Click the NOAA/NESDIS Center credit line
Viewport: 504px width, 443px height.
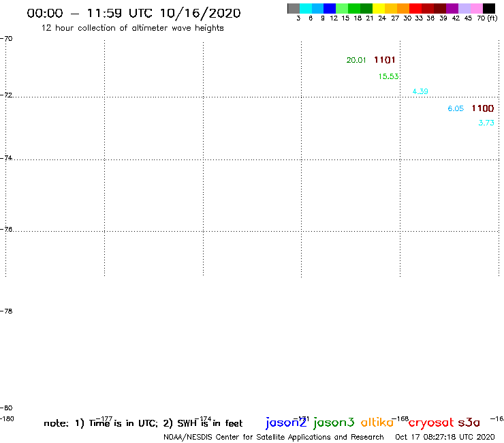pyautogui.click(x=274, y=437)
